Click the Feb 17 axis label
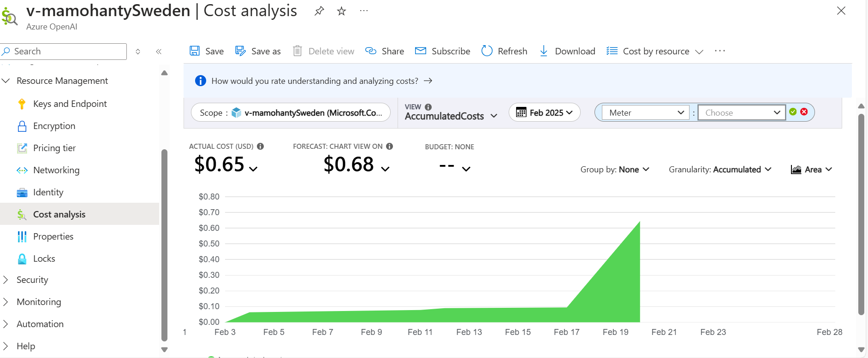868x358 pixels. click(566, 332)
